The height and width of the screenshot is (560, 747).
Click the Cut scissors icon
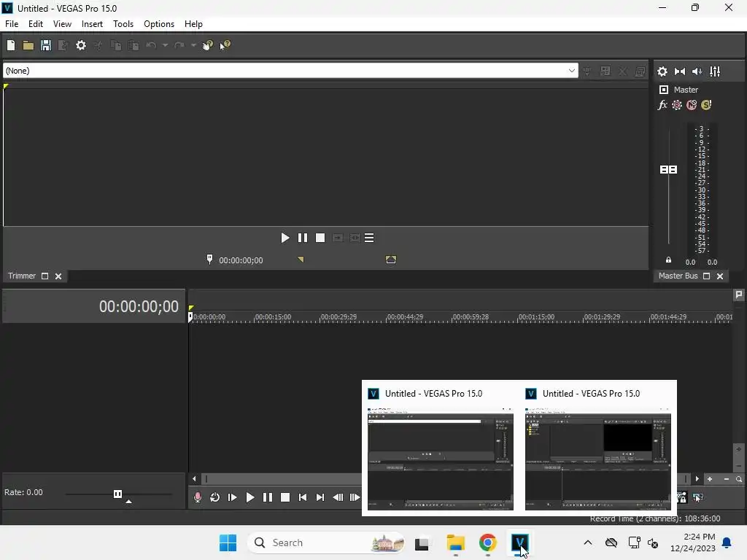(x=98, y=45)
